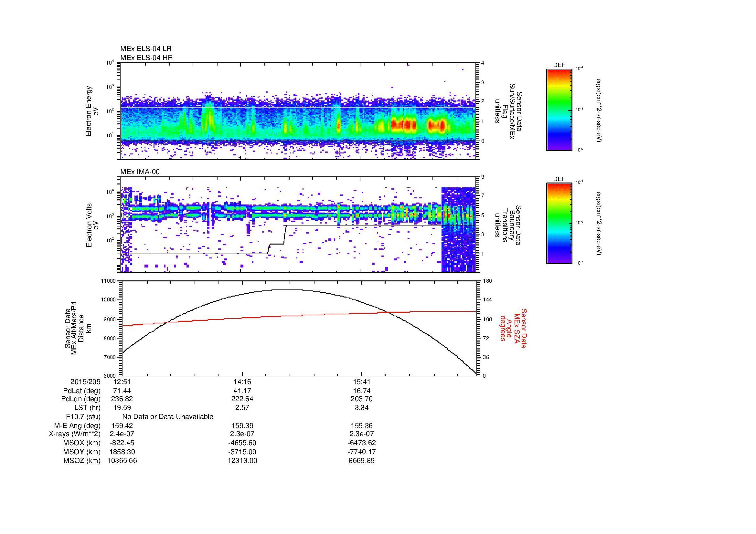756x534 pixels.
Task: Click the altitude axis tick '6000'
Action: pyautogui.click(x=110, y=376)
